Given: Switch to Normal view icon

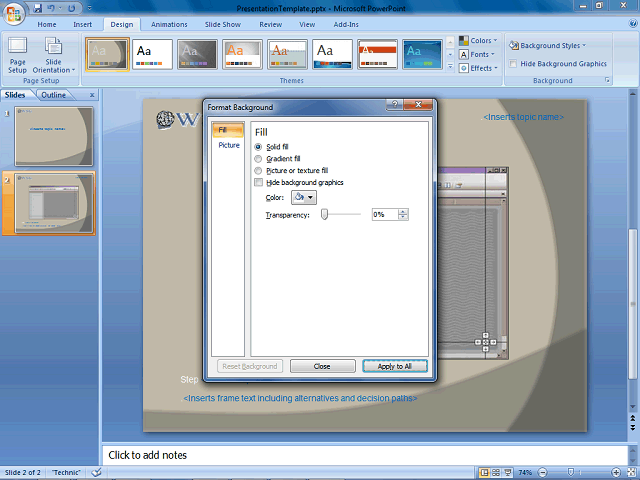Looking at the screenshot, I should click(484, 473).
